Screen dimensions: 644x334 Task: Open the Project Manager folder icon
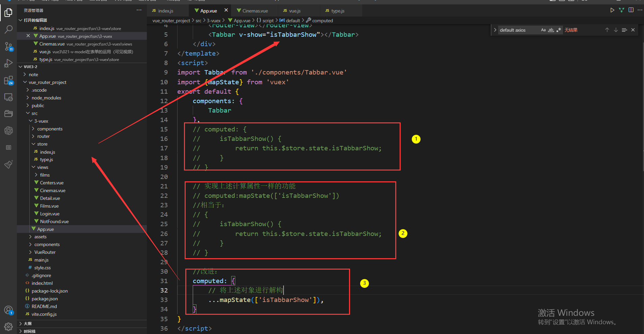[x=8, y=114]
